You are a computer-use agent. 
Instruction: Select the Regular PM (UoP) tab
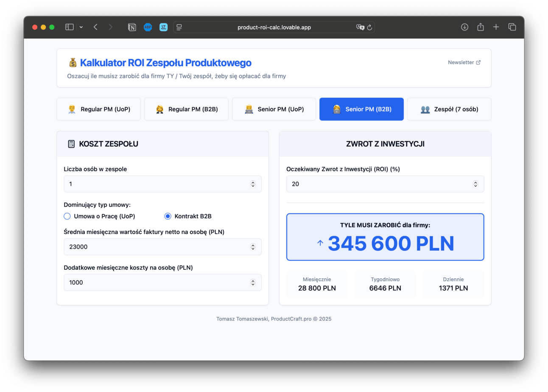(98, 109)
